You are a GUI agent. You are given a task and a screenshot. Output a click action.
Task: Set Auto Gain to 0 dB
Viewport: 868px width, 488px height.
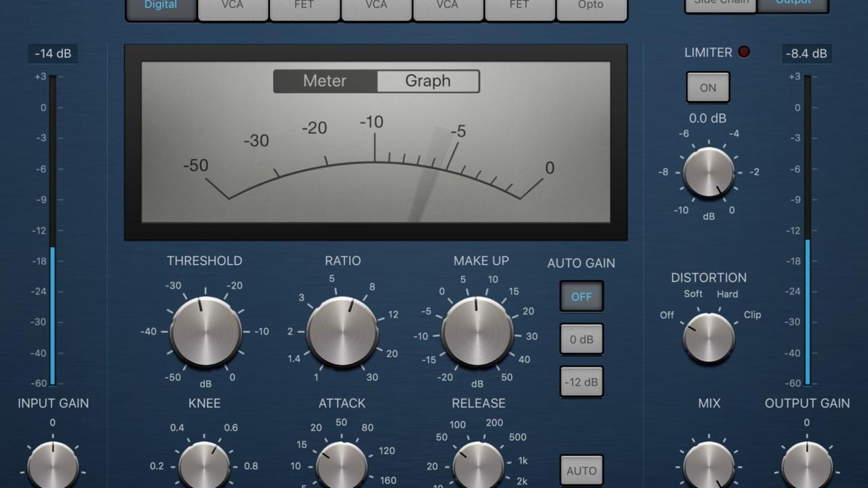coord(581,339)
